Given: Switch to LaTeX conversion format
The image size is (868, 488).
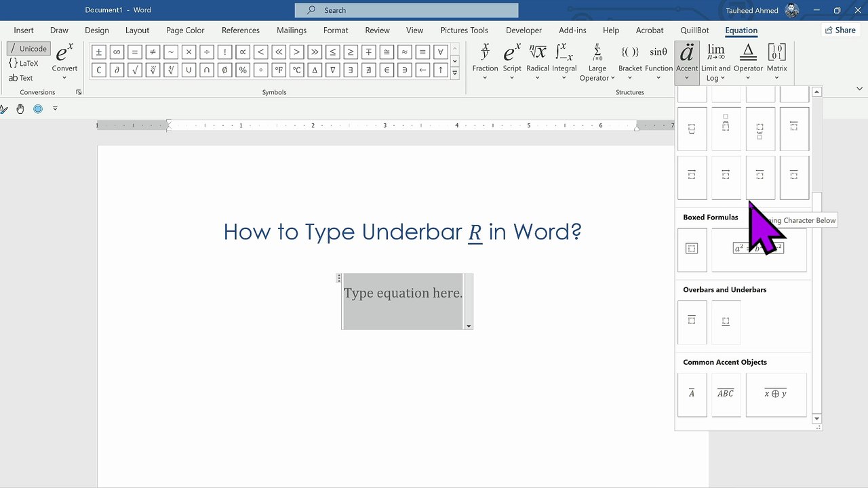Looking at the screenshot, I should [x=24, y=63].
